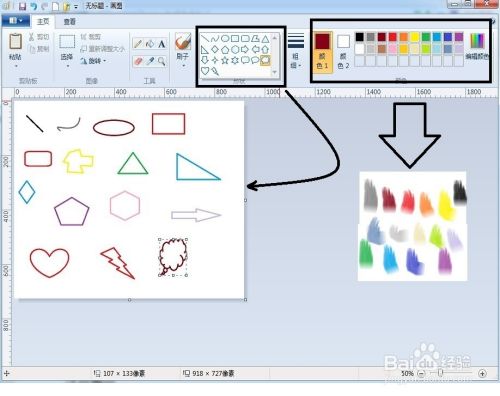Image resolution: width=500 pixels, height=396 pixels.
Task: Open the blue Paint application menu button
Action: (15, 21)
